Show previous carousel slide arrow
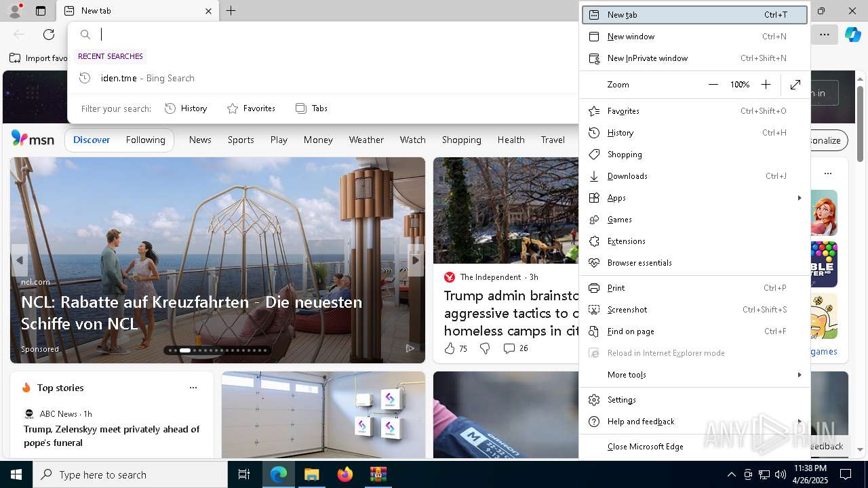This screenshot has width=868, height=488. coord(20,260)
